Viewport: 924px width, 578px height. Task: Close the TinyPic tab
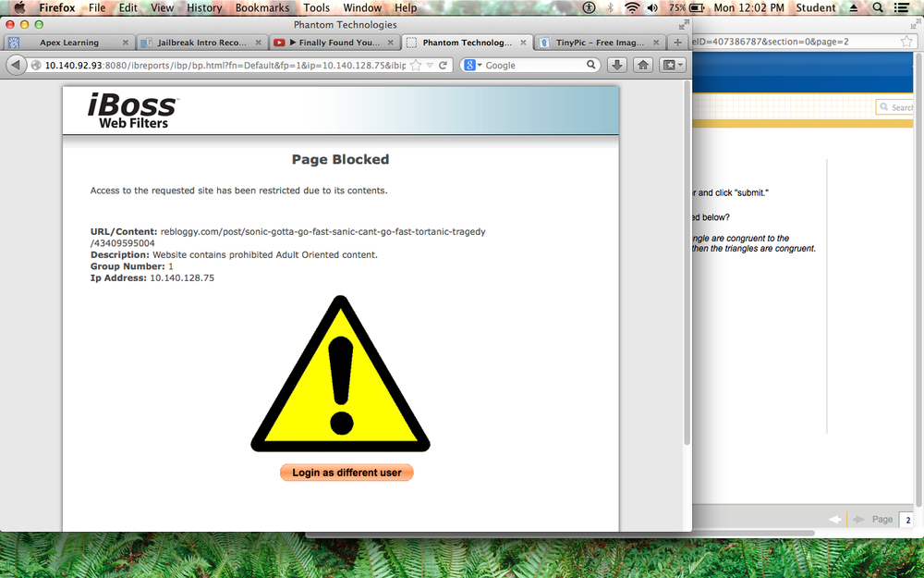(656, 43)
